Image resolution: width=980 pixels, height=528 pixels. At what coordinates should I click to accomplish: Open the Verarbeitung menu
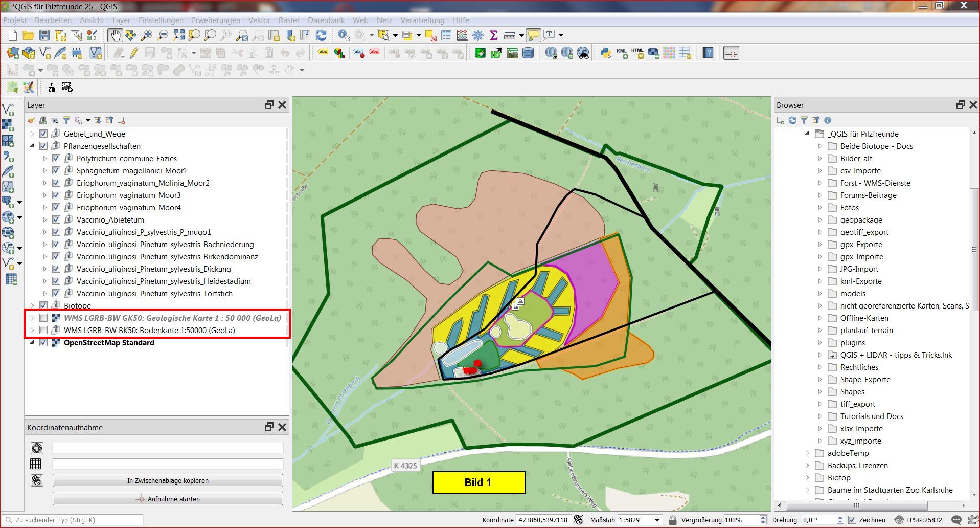click(422, 20)
